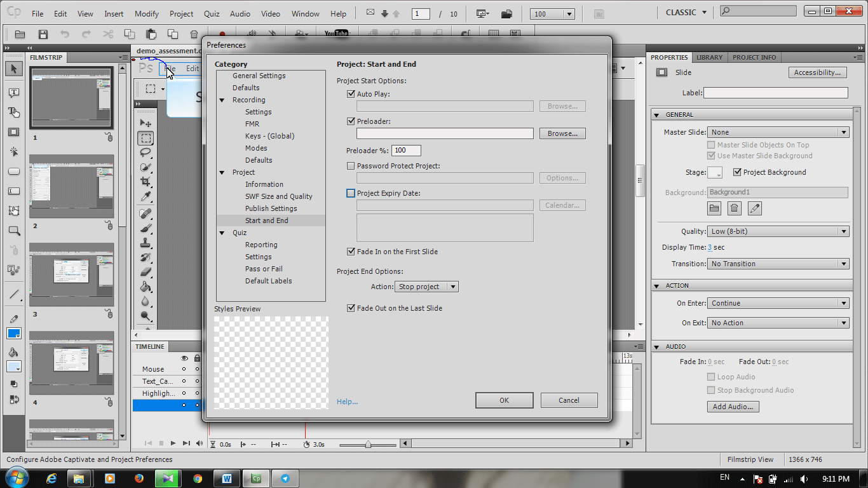Select the Selection arrow tool in Captivate toolbar

(14, 69)
